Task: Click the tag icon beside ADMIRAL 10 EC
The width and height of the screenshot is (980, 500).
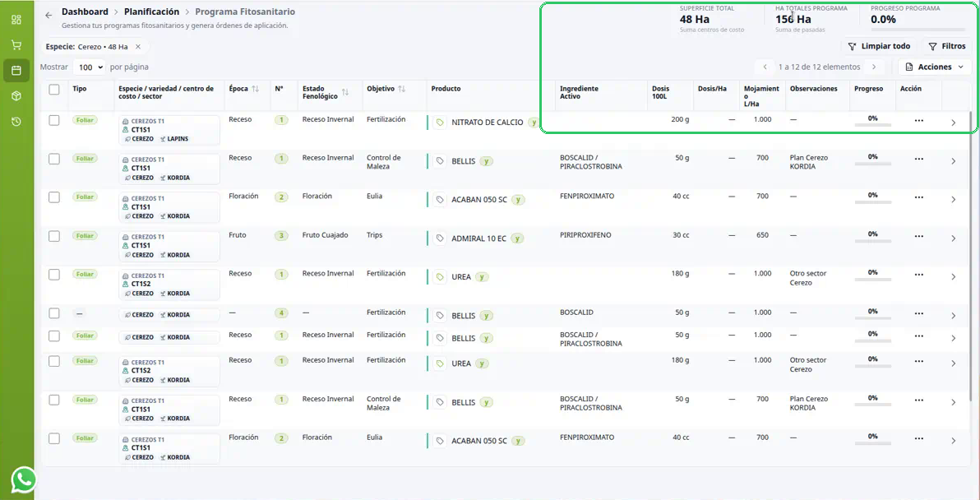Action: pos(440,238)
